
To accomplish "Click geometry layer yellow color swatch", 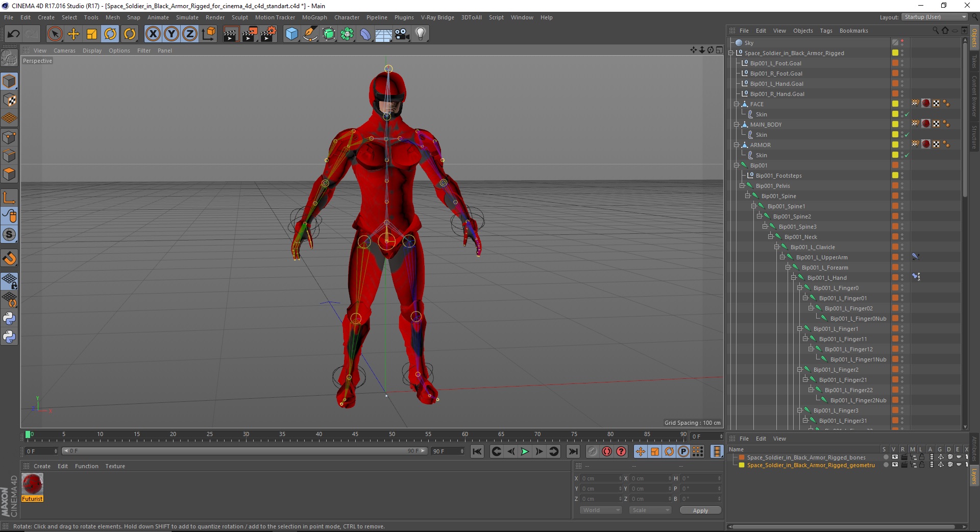I will point(742,465).
